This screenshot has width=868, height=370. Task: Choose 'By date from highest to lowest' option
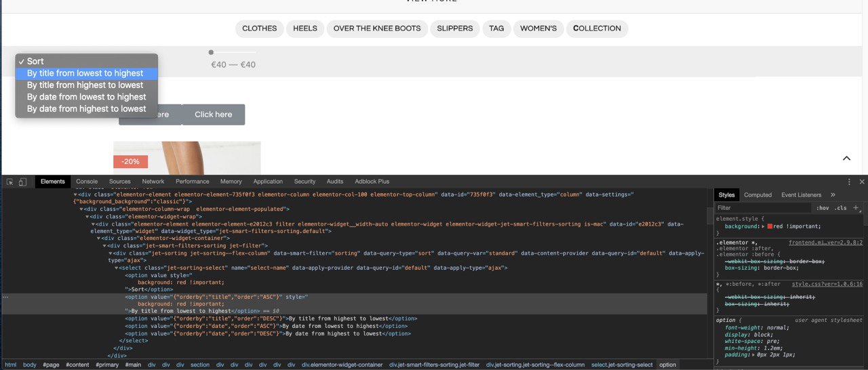[87, 108]
